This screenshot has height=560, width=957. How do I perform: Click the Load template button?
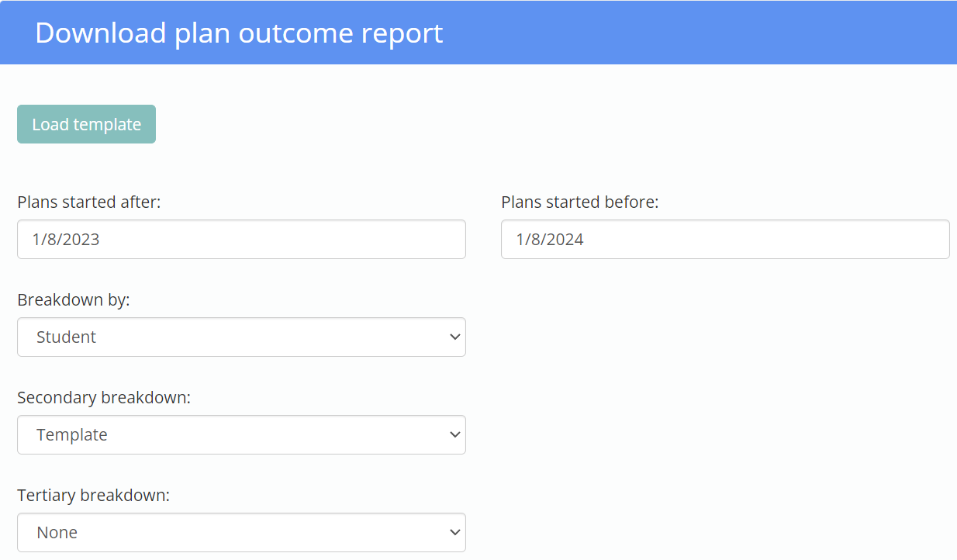pos(86,124)
